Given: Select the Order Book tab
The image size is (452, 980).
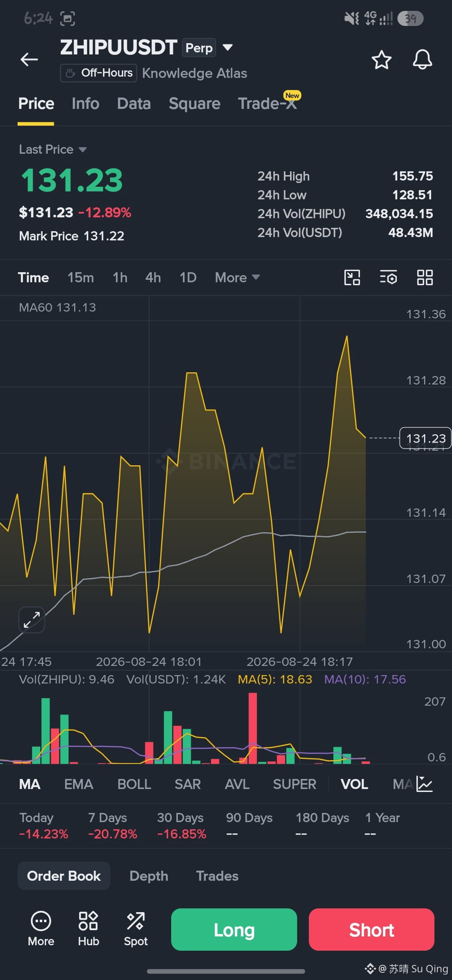Looking at the screenshot, I should (64, 876).
